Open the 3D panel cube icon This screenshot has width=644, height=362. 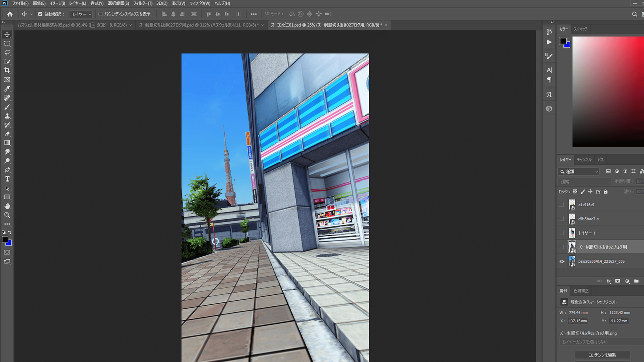549,108
